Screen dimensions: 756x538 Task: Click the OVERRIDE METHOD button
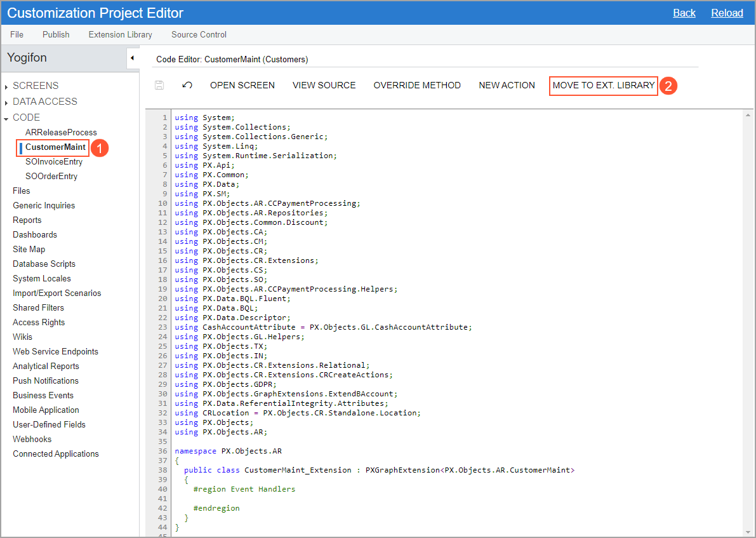[x=417, y=85]
